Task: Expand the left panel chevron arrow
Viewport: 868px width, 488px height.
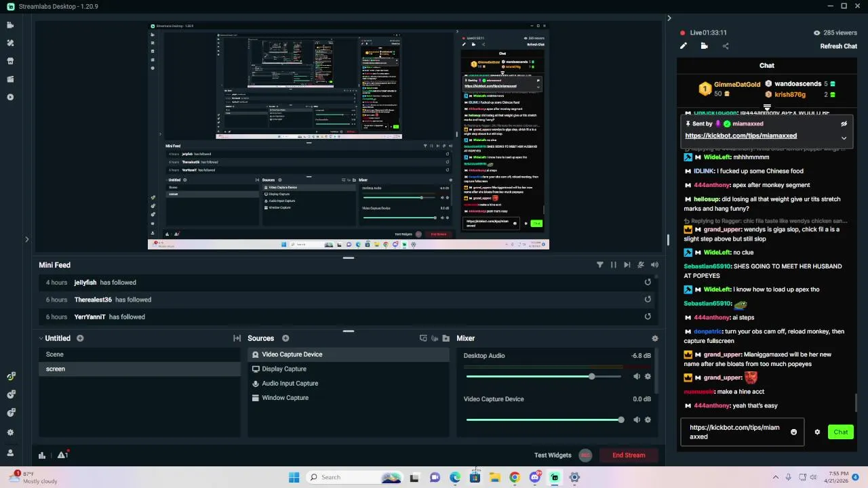Action: point(26,239)
